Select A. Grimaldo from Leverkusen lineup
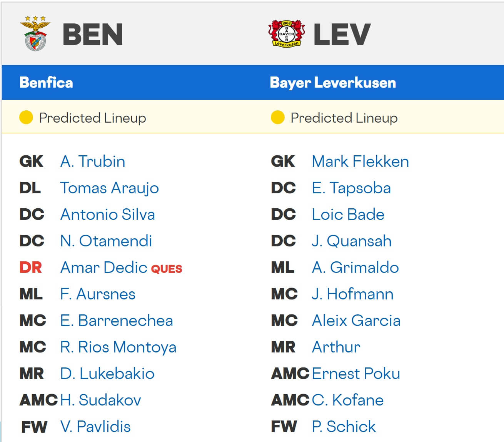Screen dimensions: 504x442 355,268
